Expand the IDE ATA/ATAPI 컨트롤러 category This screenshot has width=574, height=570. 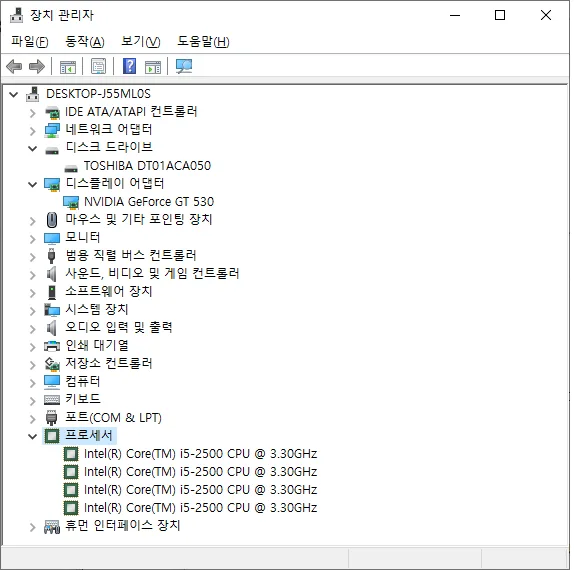pos(33,113)
